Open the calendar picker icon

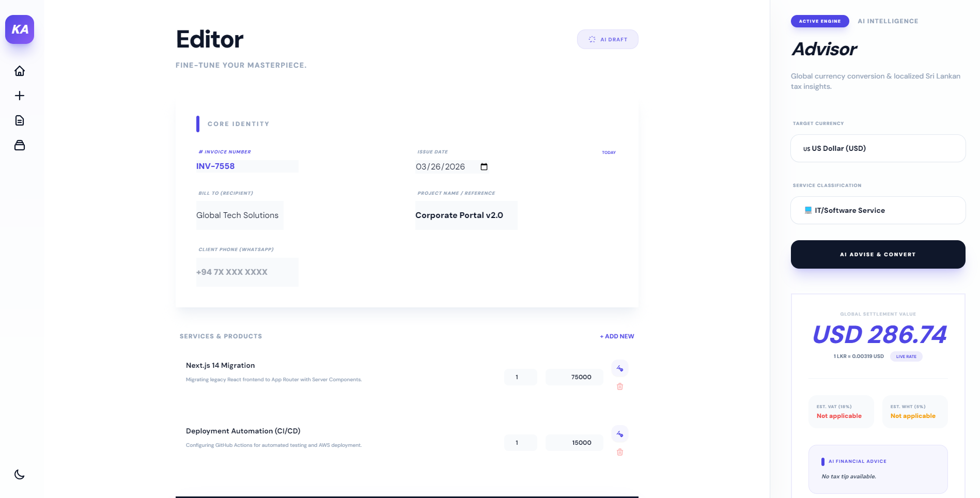[484, 167]
